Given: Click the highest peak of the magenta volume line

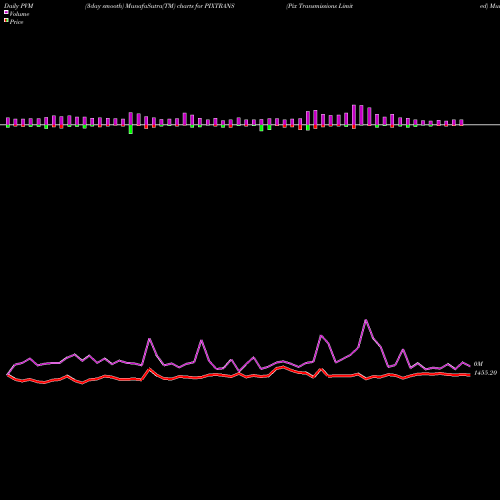Looking at the screenshot, I should point(366,320).
